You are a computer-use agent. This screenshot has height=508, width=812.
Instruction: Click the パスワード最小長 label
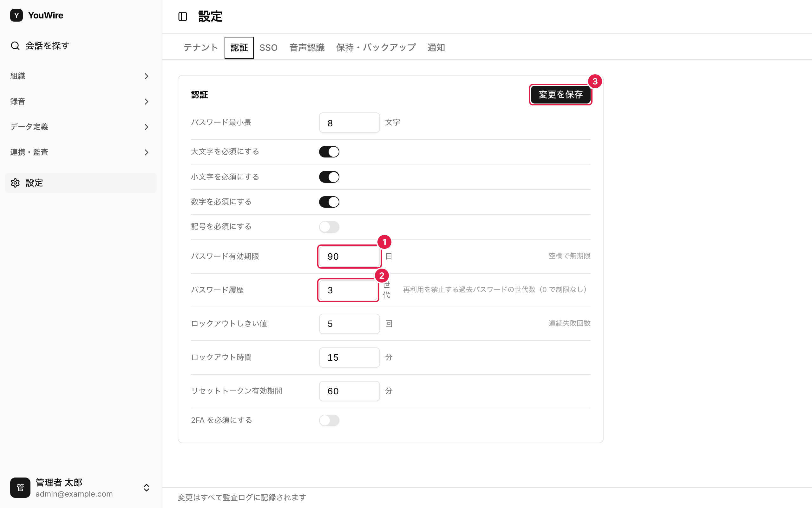point(221,122)
